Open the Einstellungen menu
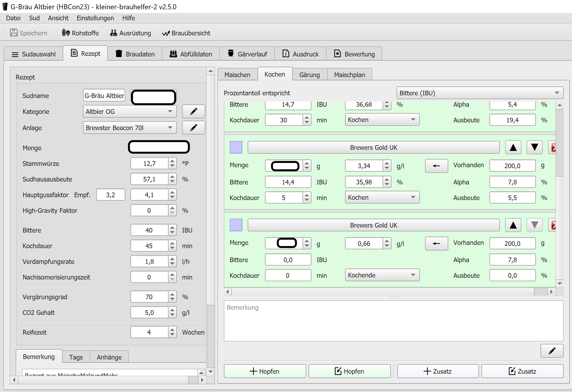 click(x=95, y=18)
